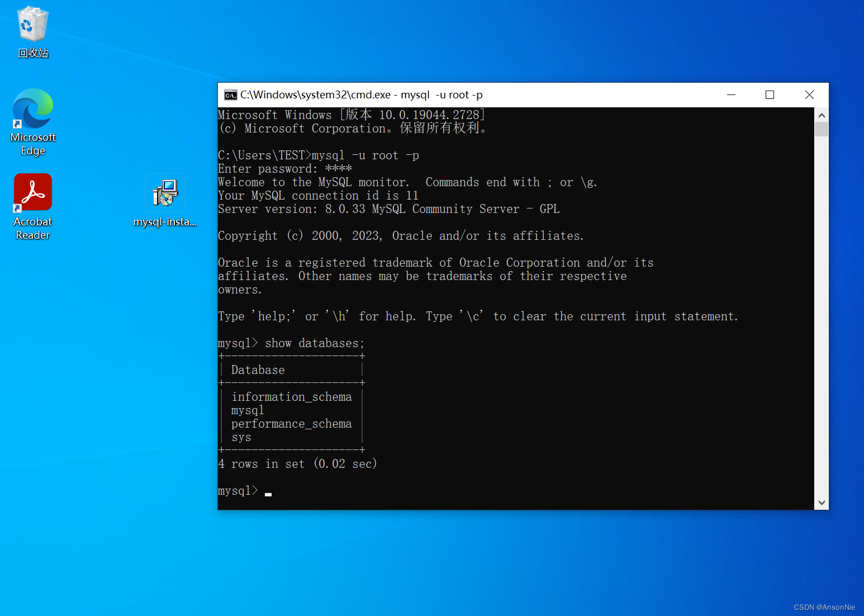Viewport: 864px width, 616px height.
Task: Click the 'Server version: 8.0.33' line
Action: 389,209
